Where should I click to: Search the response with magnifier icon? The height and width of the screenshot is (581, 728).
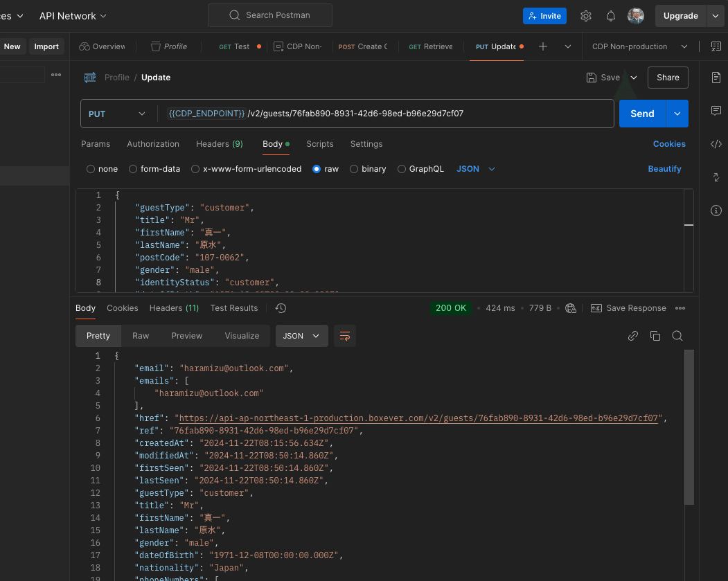pyautogui.click(x=677, y=336)
